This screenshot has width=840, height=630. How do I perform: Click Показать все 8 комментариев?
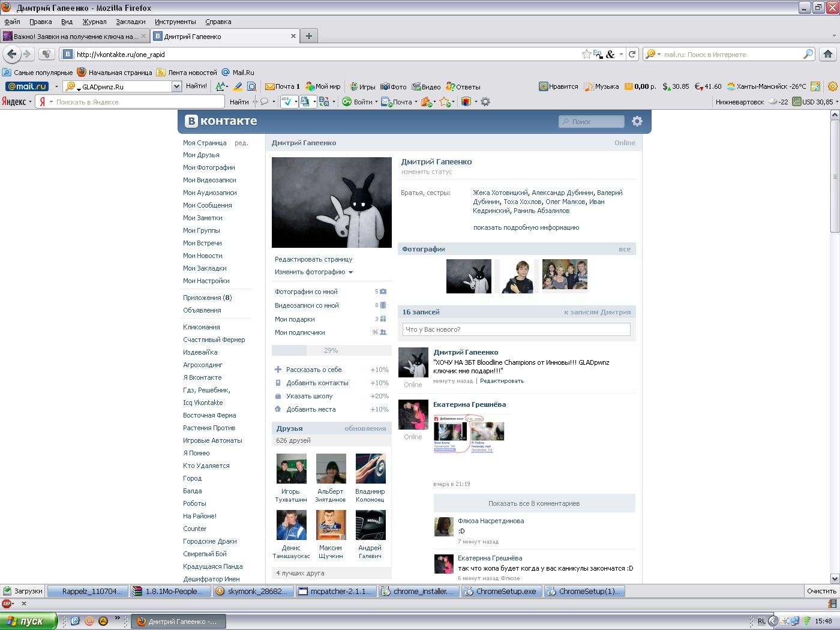tap(533, 503)
